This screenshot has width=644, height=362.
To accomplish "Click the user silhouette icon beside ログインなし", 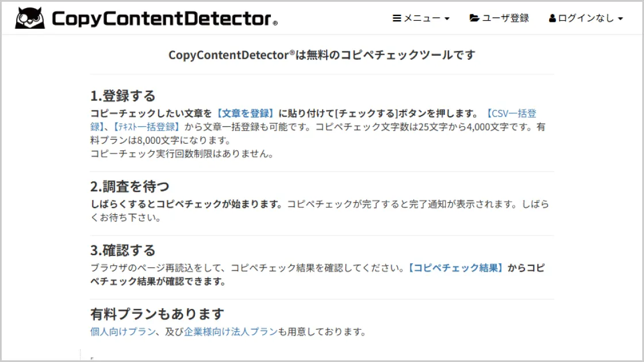I will 551,18.
